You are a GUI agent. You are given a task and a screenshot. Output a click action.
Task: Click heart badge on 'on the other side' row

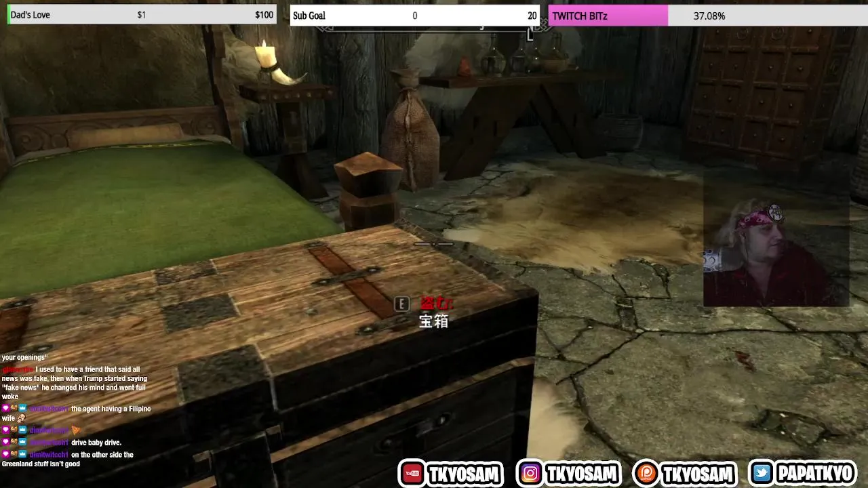click(x=5, y=454)
